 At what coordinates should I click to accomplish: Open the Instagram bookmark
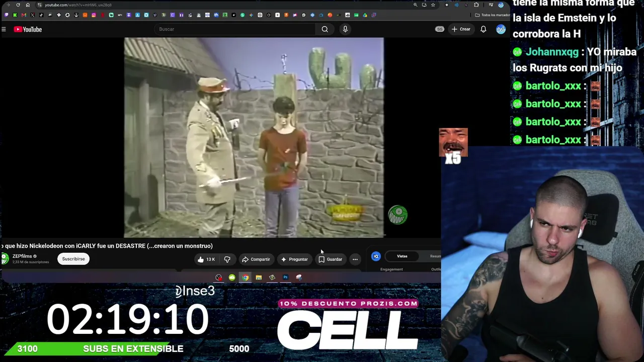(x=94, y=15)
